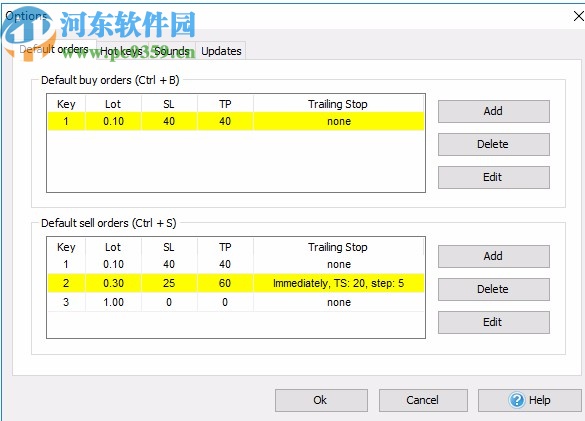
Task: Click Trailing Stop header in buy orders
Action: pyautogui.click(x=338, y=104)
